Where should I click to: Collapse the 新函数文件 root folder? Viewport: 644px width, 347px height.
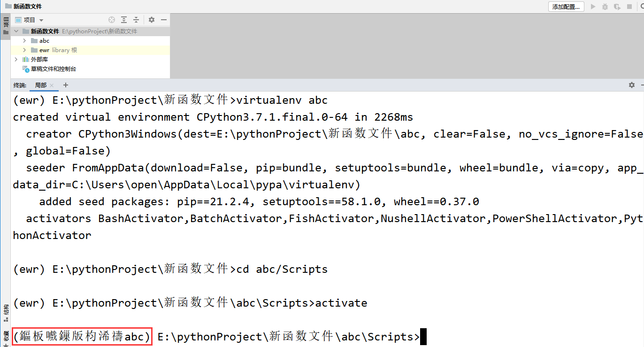tap(16, 31)
